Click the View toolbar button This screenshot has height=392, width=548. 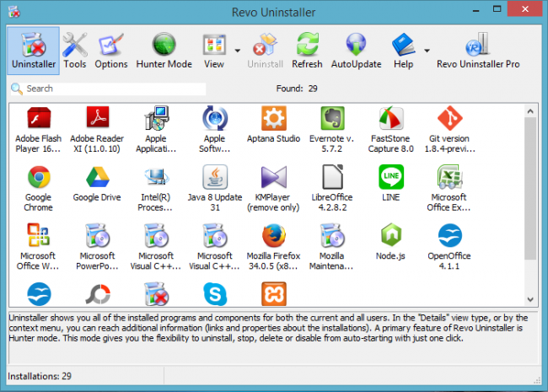pos(214,51)
